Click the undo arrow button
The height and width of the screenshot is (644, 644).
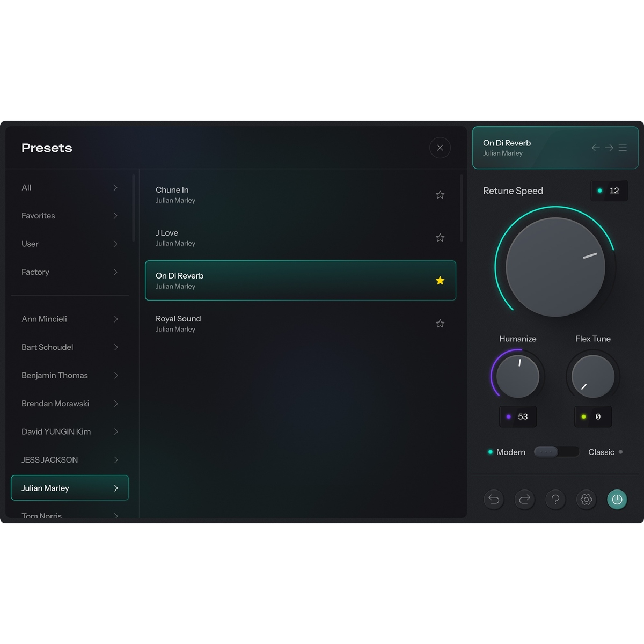494,500
